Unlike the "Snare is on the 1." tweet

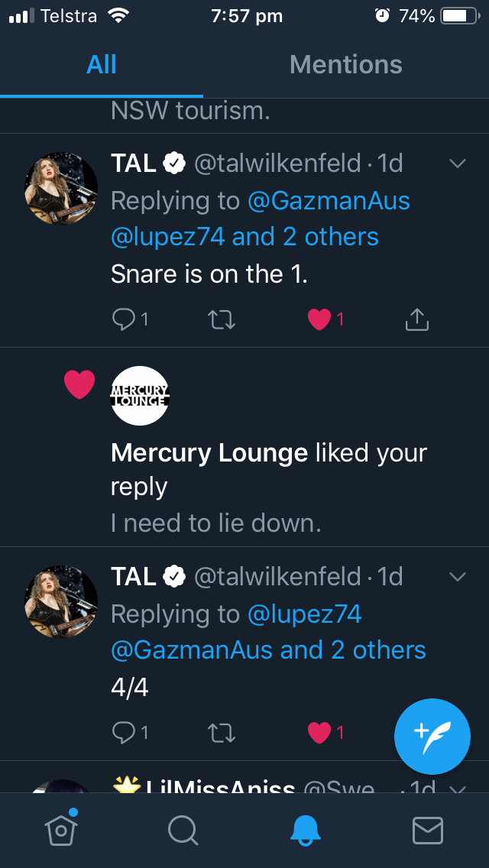point(325,319)
